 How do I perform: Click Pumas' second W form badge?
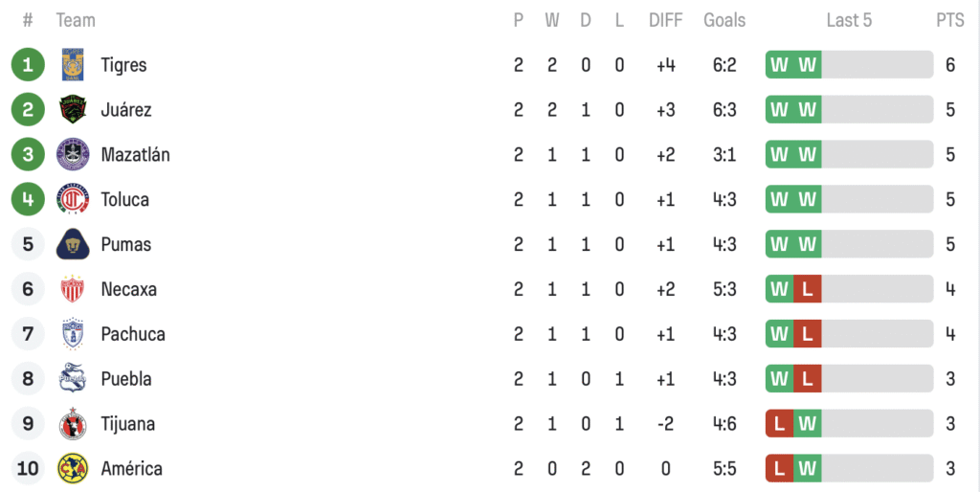(808, 244)
